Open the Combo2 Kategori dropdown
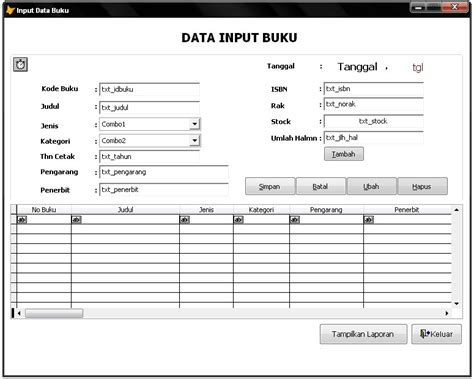This screenshot has width=474, height=379. pyautogui.click(x=194, y=140)
